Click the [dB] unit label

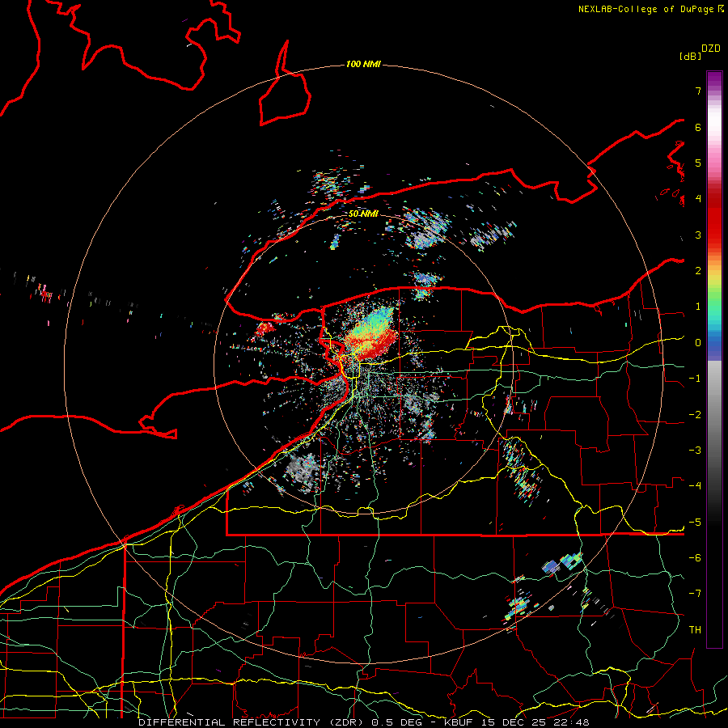click(690, 56)
